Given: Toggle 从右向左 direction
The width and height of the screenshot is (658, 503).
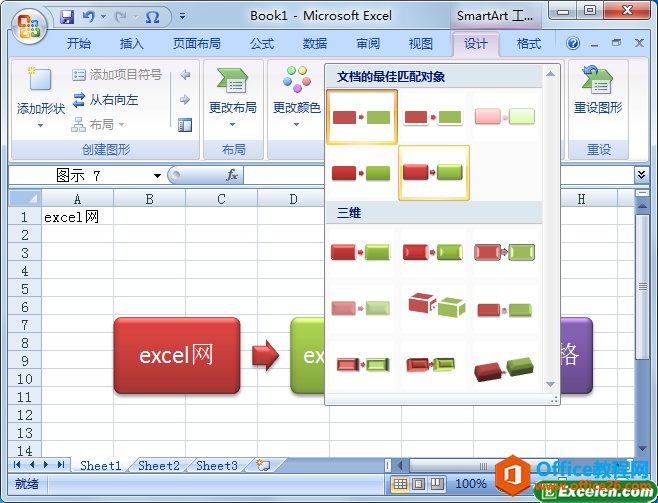Looking at the screenshot, I should point(105,100).
